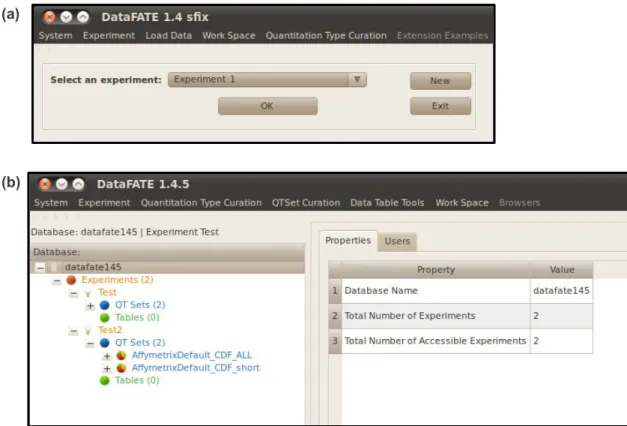Select the Test2 experiment label

(x=110, y=330)
